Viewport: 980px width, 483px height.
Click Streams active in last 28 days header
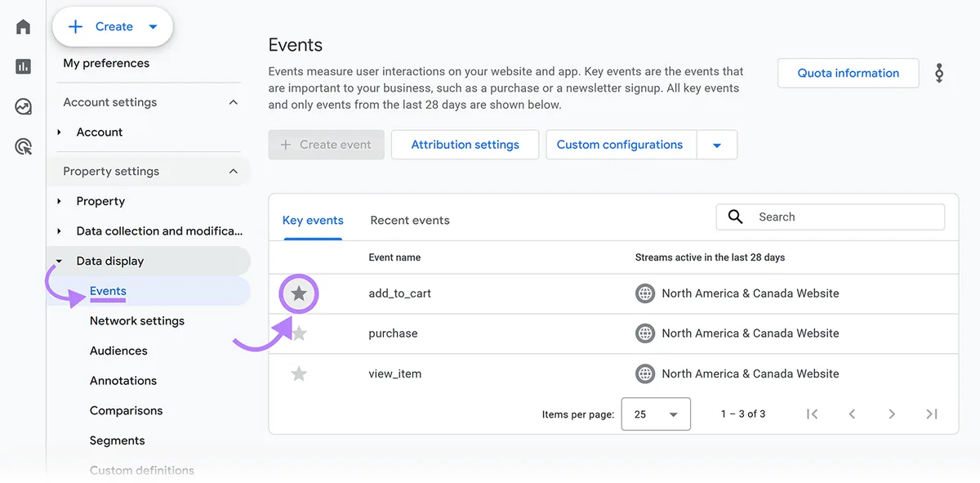[x=710, y=257]
